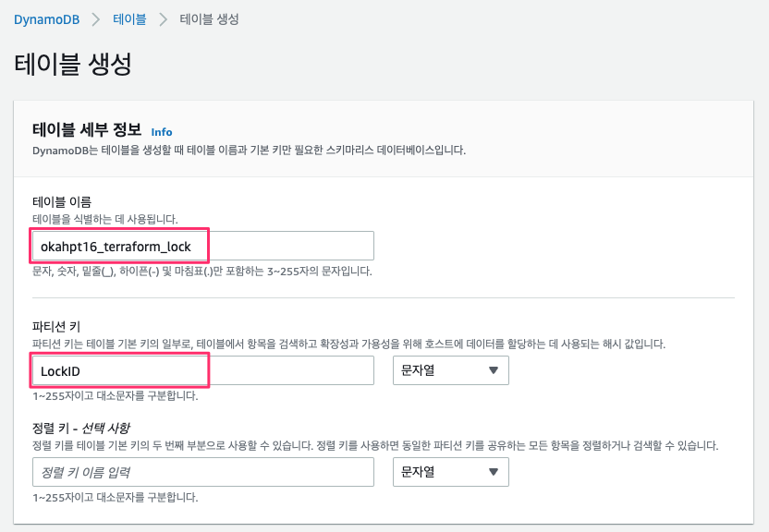Click the 파티션 키 field label

click(56, 326)
